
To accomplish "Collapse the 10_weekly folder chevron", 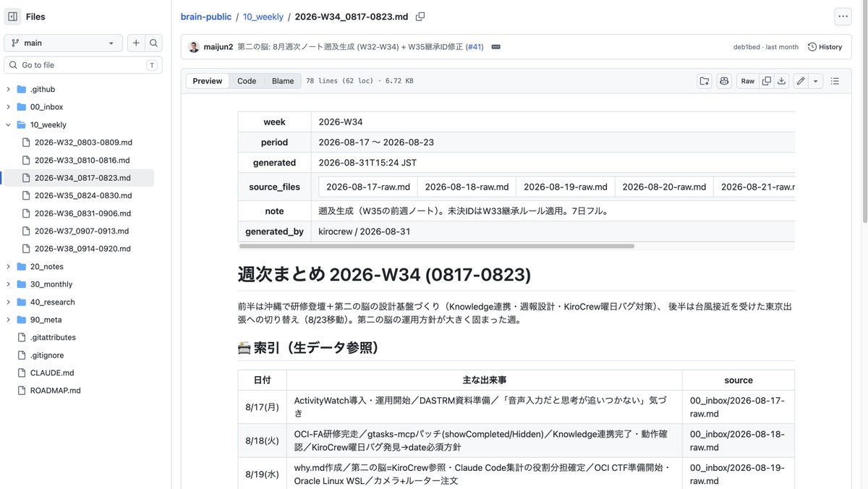I will pyautogui.click(x=8, y=125).
